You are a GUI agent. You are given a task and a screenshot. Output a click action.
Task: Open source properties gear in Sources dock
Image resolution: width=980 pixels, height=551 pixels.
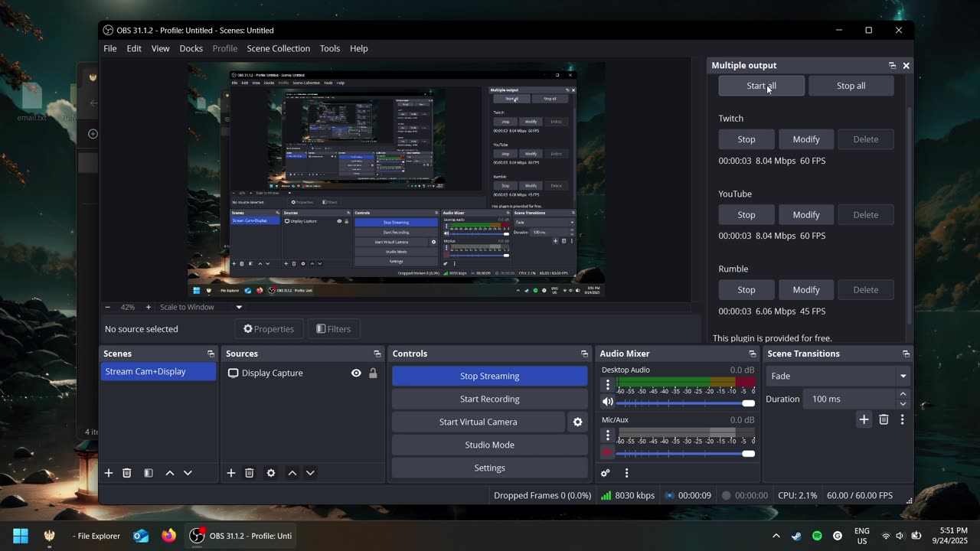click(x=271, y=473)
